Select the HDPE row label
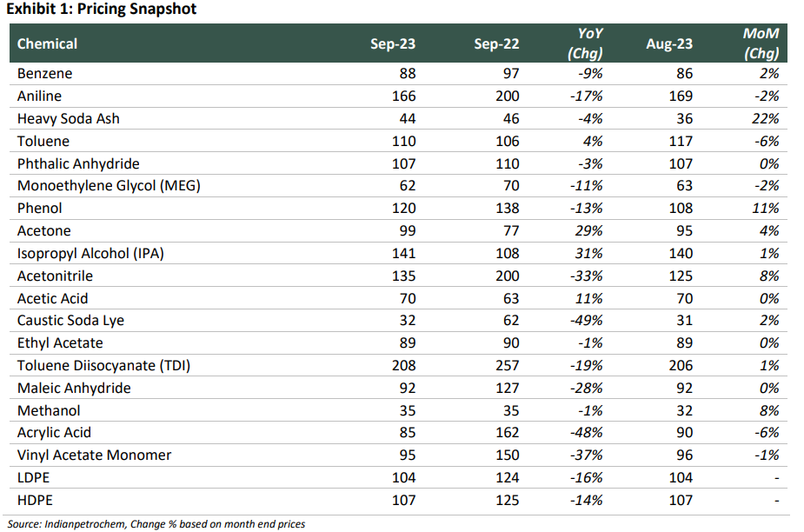 click(x=36, y=501)
